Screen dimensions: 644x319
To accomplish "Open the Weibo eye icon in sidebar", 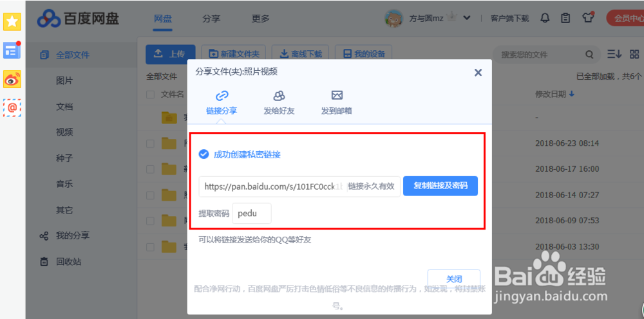I will coord(12,79).
